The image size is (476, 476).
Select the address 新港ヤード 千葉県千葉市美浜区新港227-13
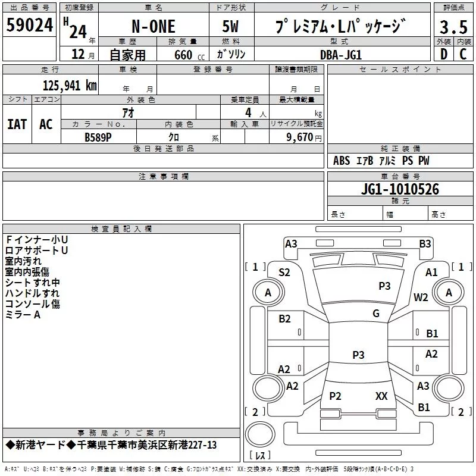point(111,445)
